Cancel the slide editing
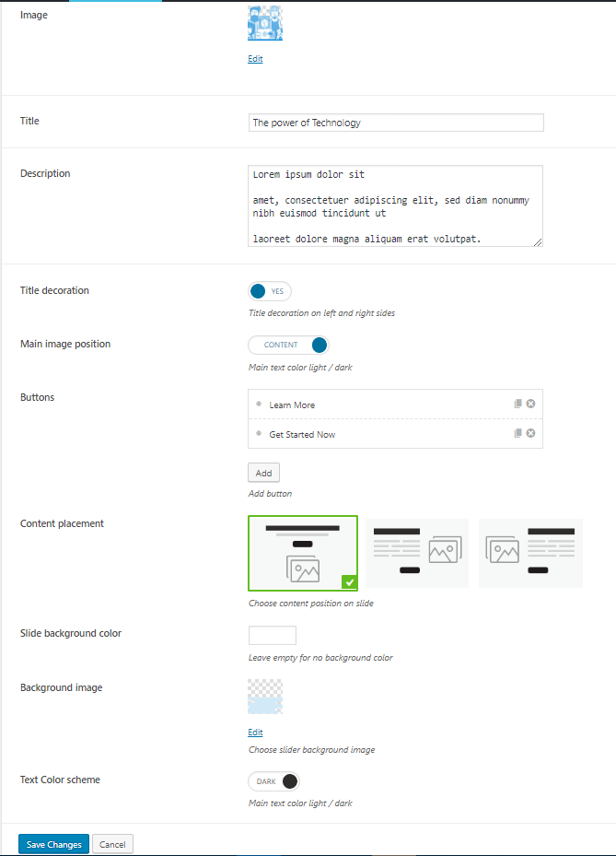616x856 pixels. point(112,844)
